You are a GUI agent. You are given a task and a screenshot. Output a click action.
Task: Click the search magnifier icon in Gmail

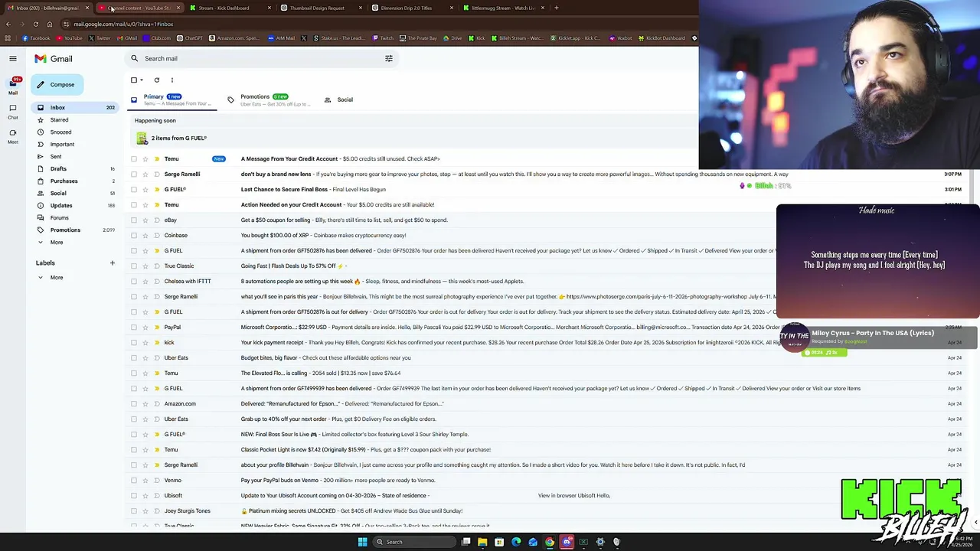tap(135, 58)
